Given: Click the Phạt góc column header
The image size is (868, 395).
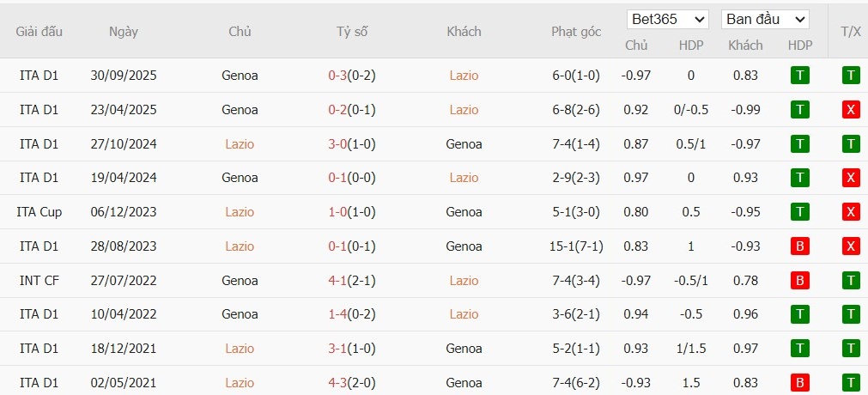Looking at the screenshot, I should (x=576, y=32).
